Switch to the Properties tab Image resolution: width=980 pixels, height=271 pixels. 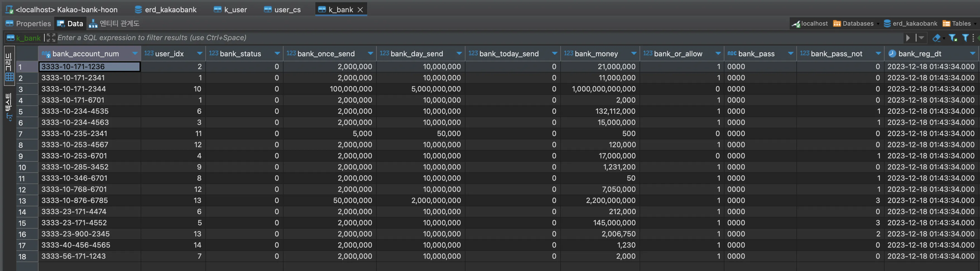pyautogui.click(x=28, y=24)
